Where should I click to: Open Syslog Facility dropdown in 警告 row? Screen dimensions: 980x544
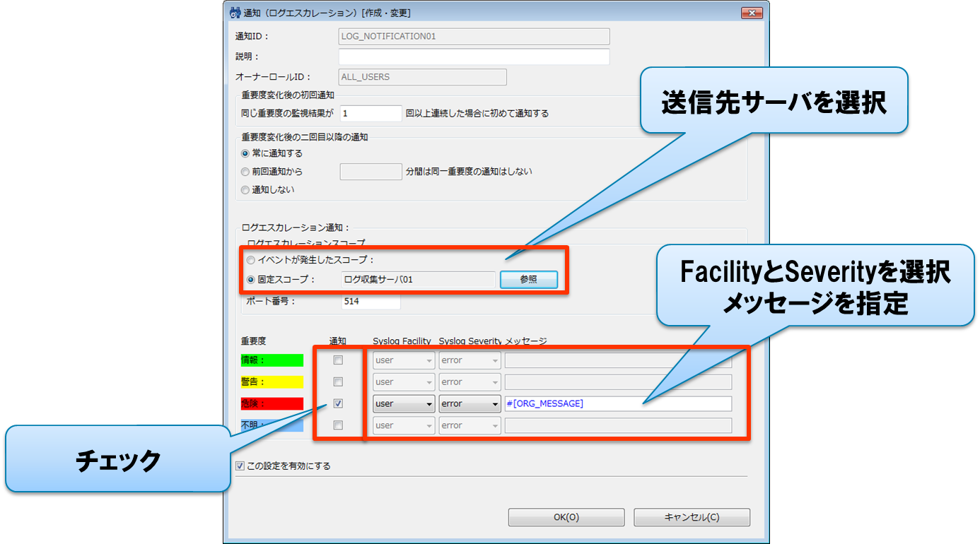coord(404,382)
